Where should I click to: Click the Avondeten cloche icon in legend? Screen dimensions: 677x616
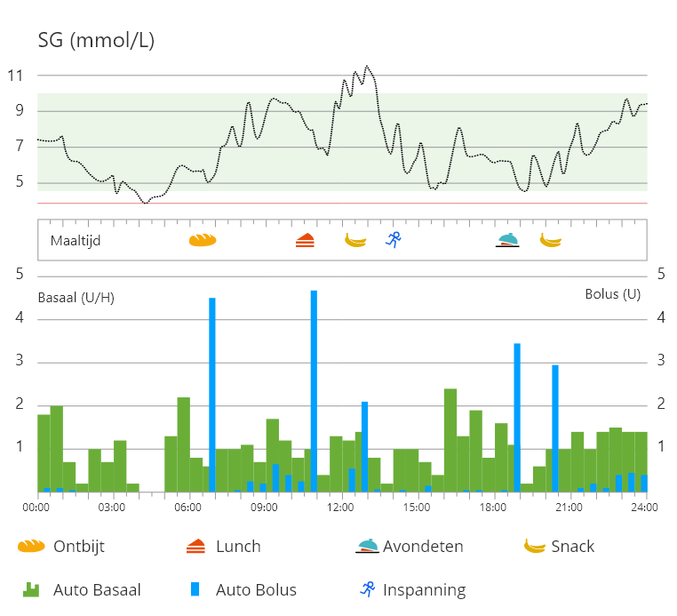[366, 546]
